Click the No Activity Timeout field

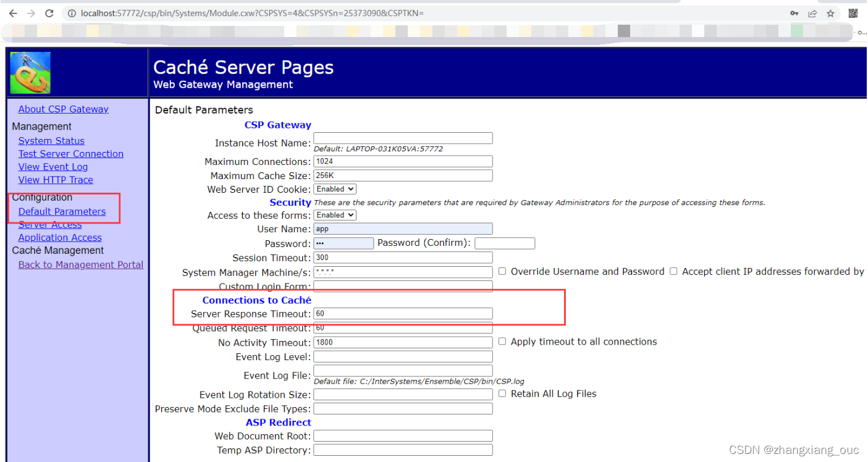click(x=403, y=342)
